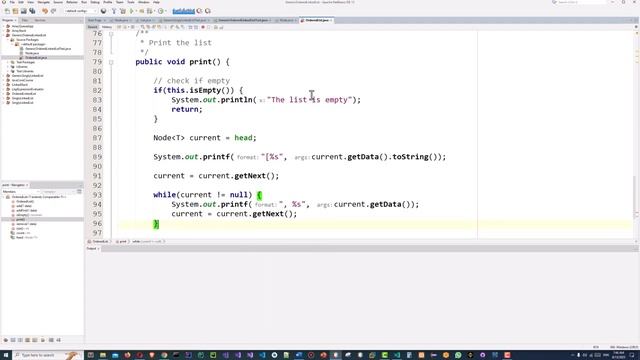
Task: Collapse the Source Packages node
Action: point(8,40)
